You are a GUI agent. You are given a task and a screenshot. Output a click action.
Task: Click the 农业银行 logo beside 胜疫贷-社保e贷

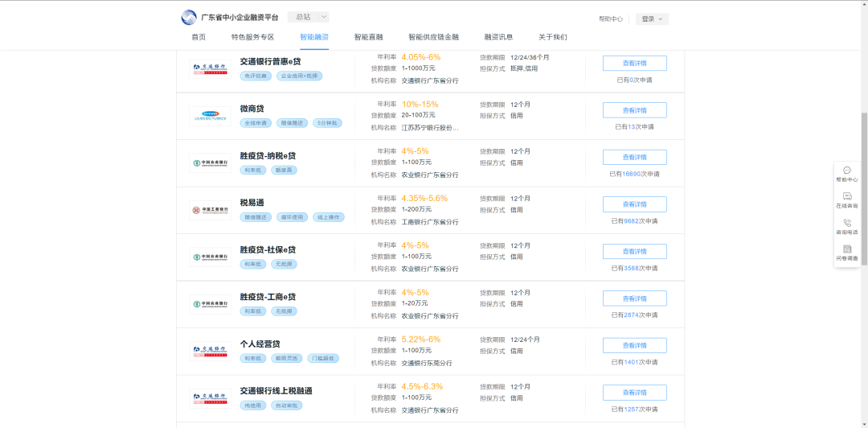(x=211, y=257)
